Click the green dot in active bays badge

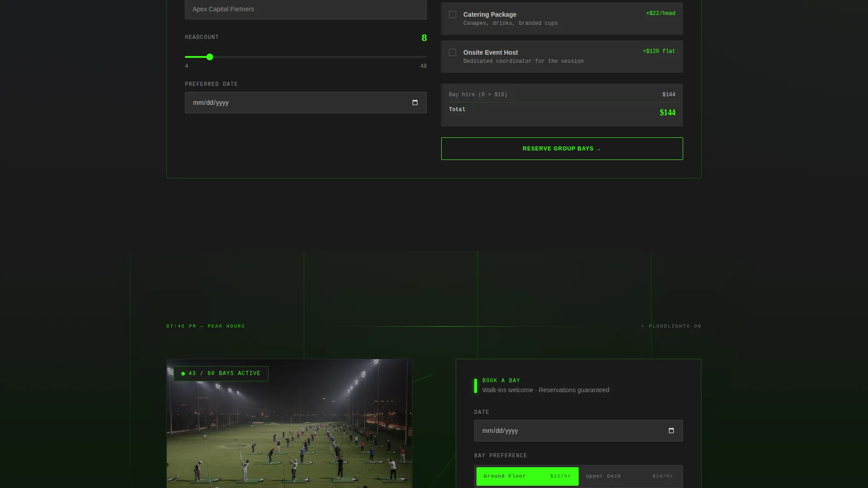pyautogui.click(x=183, y=374)
